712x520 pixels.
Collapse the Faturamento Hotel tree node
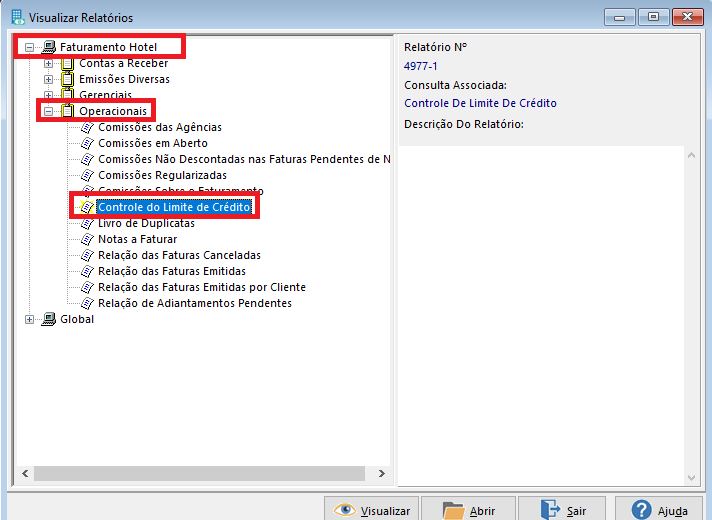point(30,47)
